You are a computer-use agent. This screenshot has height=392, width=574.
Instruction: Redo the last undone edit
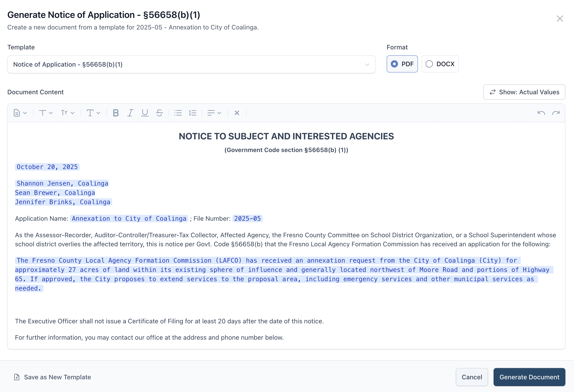[556, 113]
